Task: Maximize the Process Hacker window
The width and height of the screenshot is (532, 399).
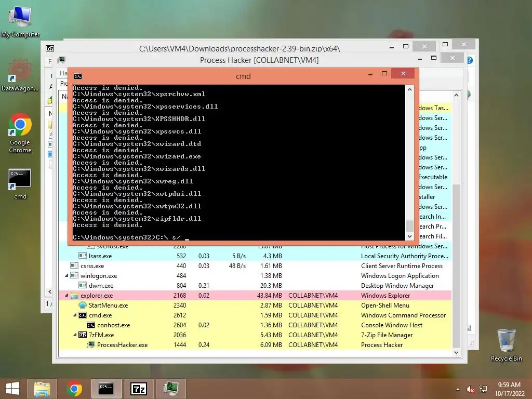Action: [x=434, y=58]
